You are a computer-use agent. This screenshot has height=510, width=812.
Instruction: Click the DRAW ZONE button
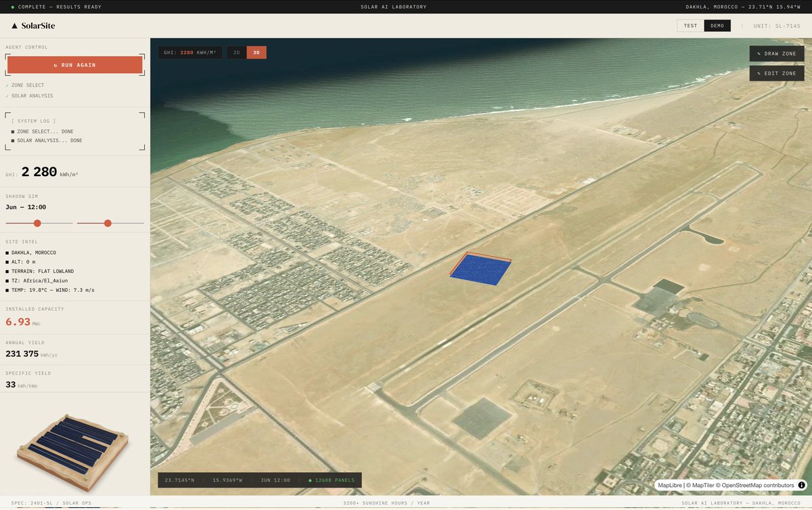(x=777, y=54)
